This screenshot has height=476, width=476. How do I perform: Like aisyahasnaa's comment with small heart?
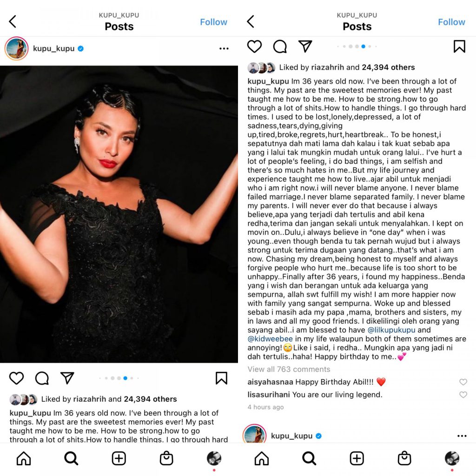[x=463, y=382]
